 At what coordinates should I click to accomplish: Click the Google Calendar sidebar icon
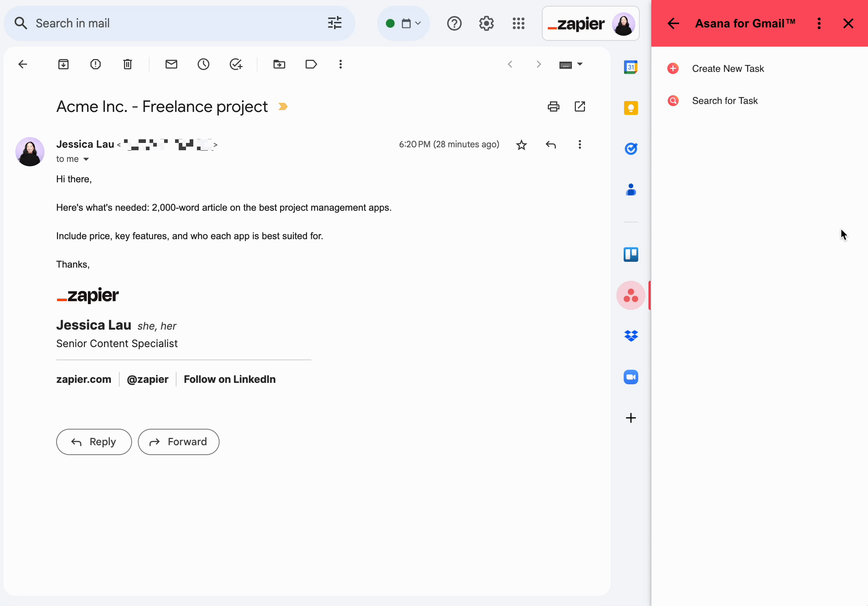click(630, 67)
